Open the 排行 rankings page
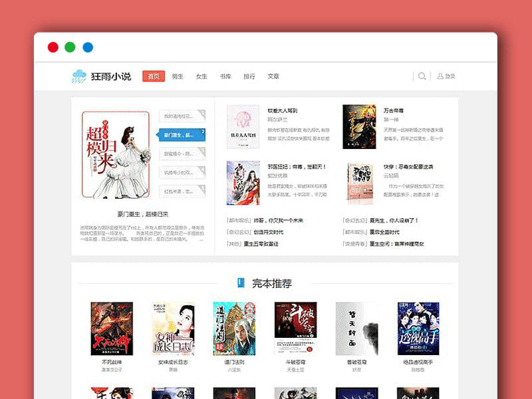Screen dimensions: 532x399 [249, 76]
